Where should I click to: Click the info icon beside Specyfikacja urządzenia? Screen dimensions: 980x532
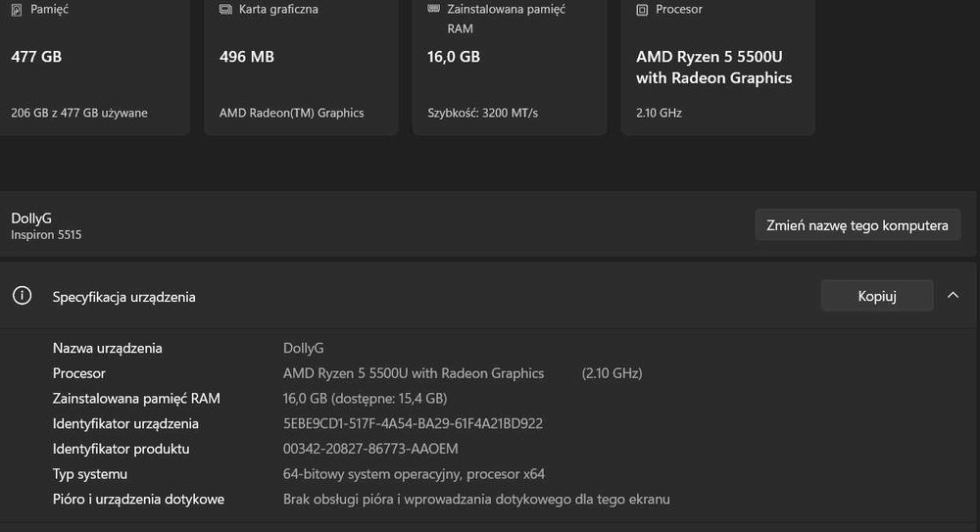pyautogui.click(x=22, y=296)
